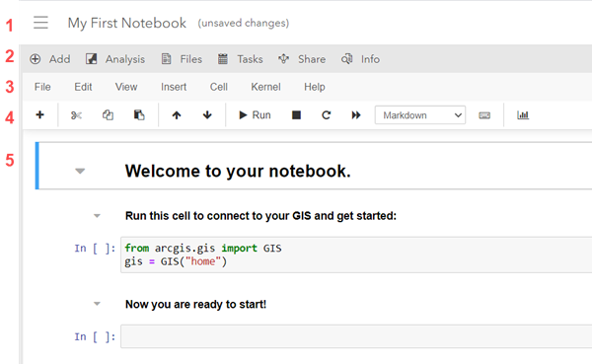Collapse the Welcome to your notebook heading

(x=80, y=171)
